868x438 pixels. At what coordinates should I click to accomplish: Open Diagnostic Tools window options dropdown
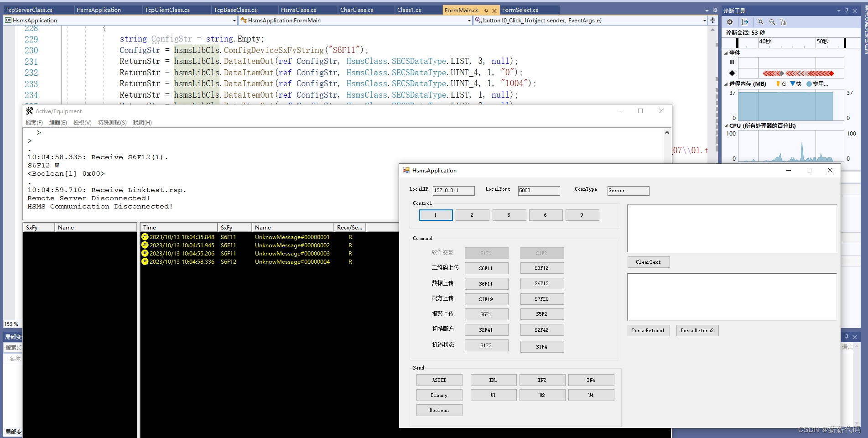coord(838,10)
